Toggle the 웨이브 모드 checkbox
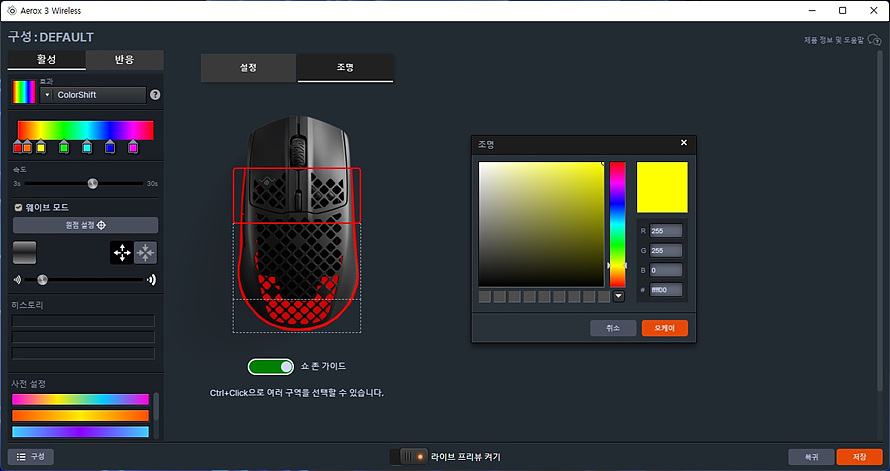 [18, 208]
